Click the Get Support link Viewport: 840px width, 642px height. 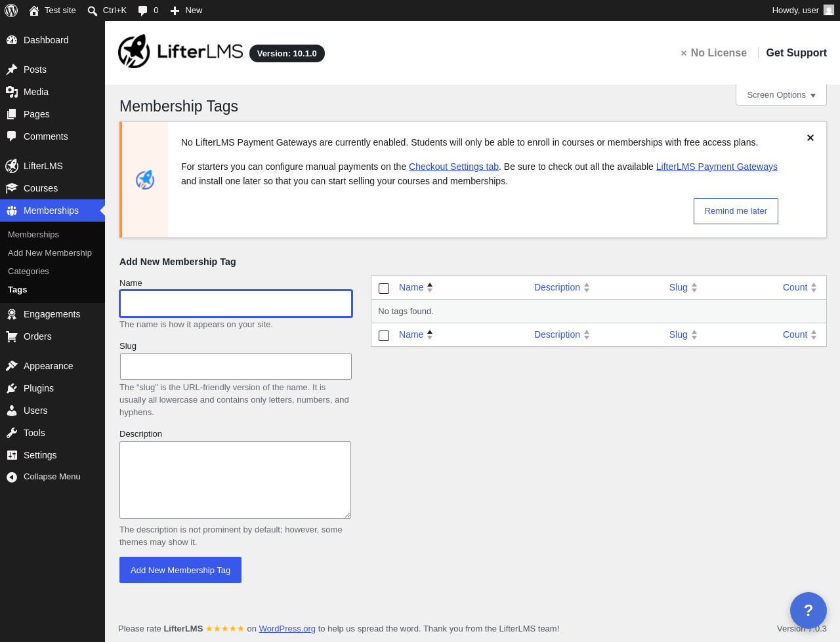796,52
